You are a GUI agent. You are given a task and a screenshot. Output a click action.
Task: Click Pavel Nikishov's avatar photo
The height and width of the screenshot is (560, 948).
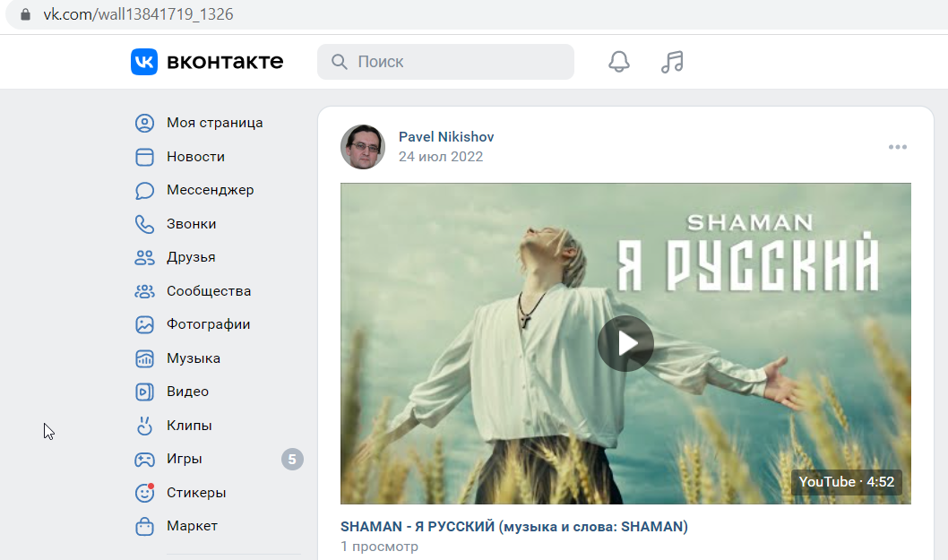[x=363, y=147]
